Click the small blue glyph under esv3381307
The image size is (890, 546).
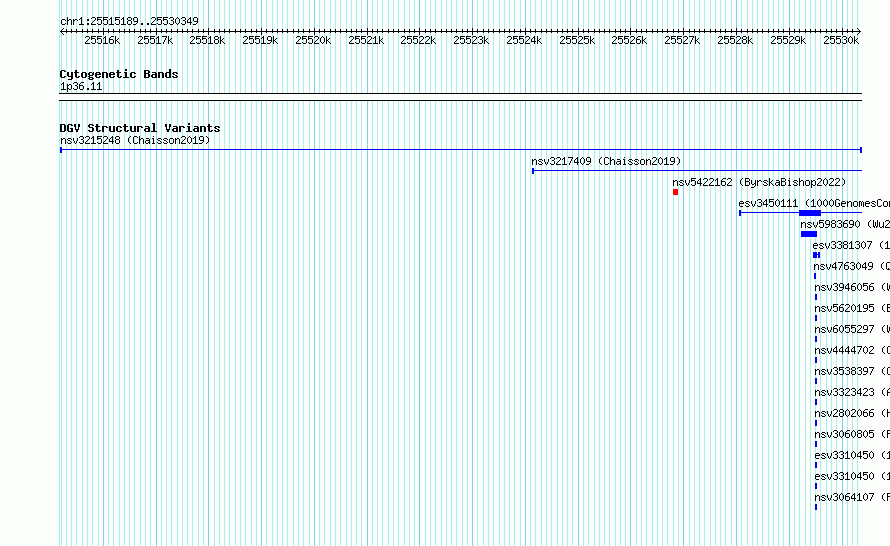point(816,255)
